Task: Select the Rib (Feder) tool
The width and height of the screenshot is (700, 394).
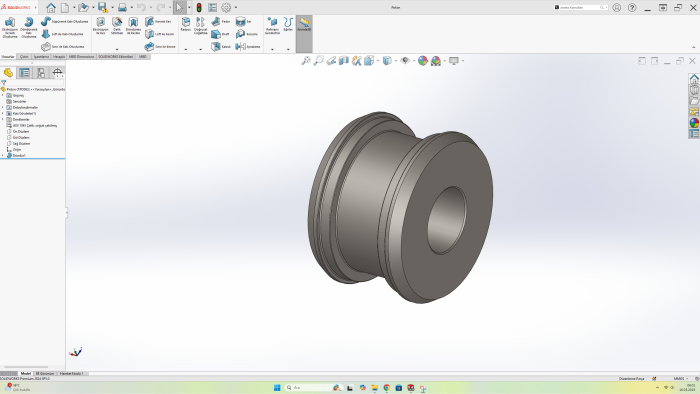Action: coord(221,21)
